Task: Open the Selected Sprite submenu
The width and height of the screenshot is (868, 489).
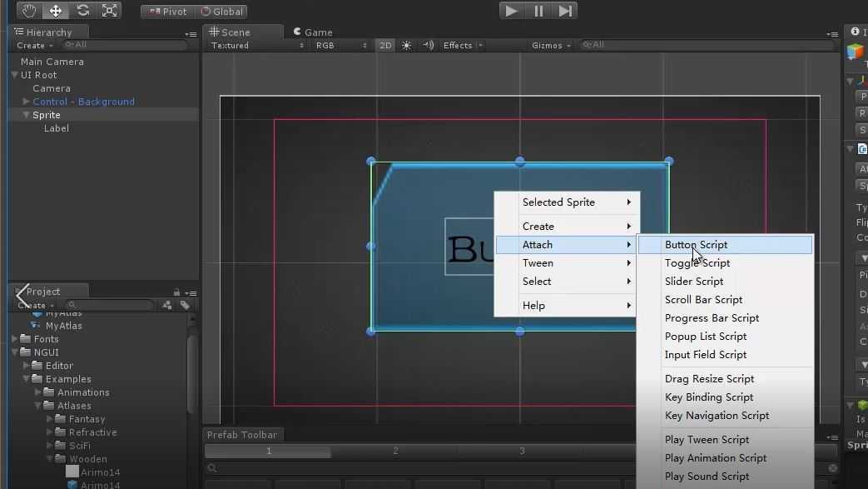Action: 567,202
